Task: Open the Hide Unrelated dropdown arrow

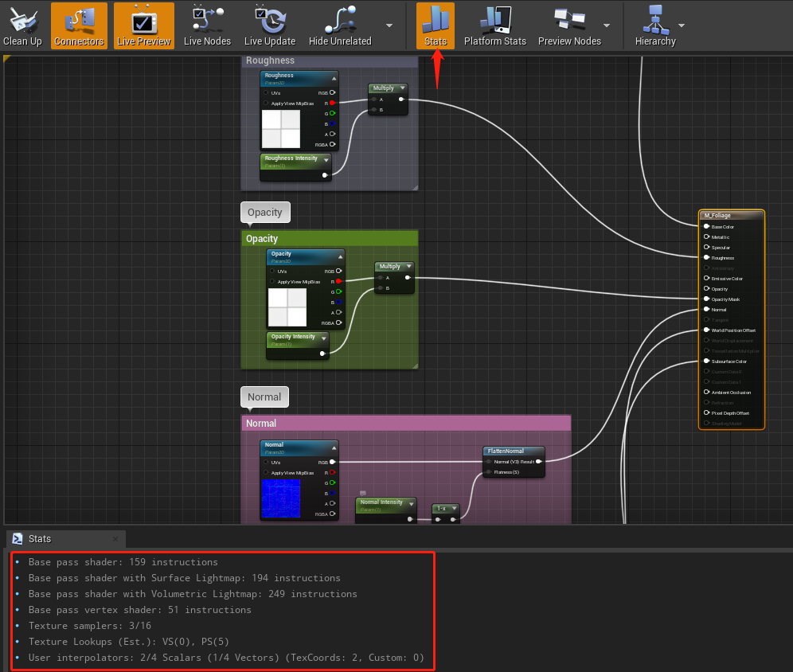Action: [391, 25]
